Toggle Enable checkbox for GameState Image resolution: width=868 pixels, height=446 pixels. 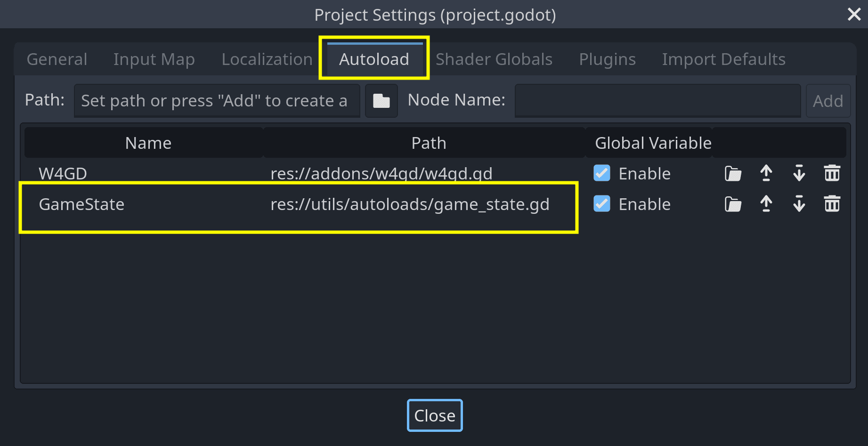pyautogui.click(x=602, y=204)
